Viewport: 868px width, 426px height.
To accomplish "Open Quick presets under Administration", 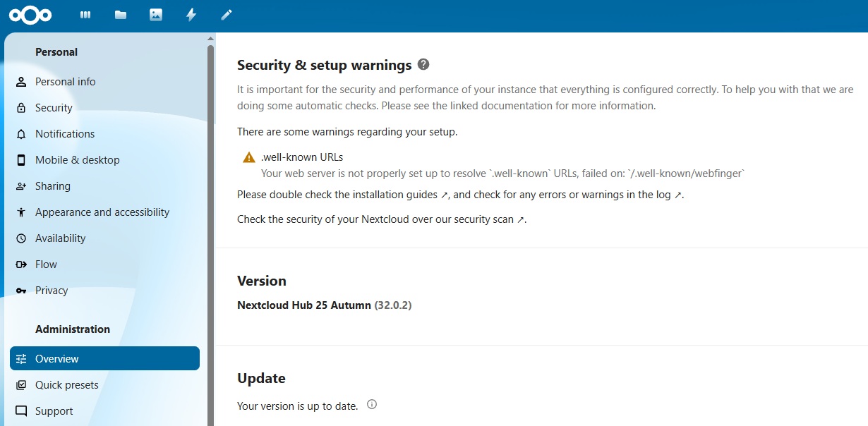I will 67,385.
